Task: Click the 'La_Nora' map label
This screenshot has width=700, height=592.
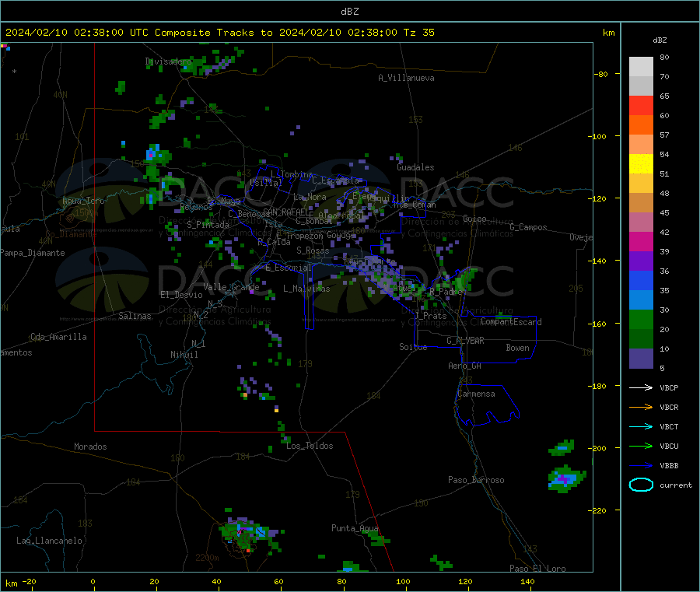Action: (x=310, y=197)
